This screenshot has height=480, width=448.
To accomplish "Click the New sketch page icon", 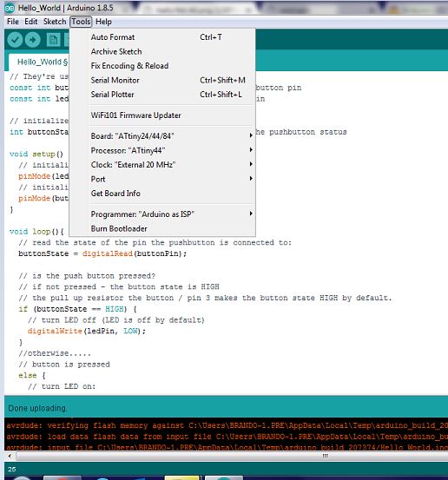I will click(53, 40).
